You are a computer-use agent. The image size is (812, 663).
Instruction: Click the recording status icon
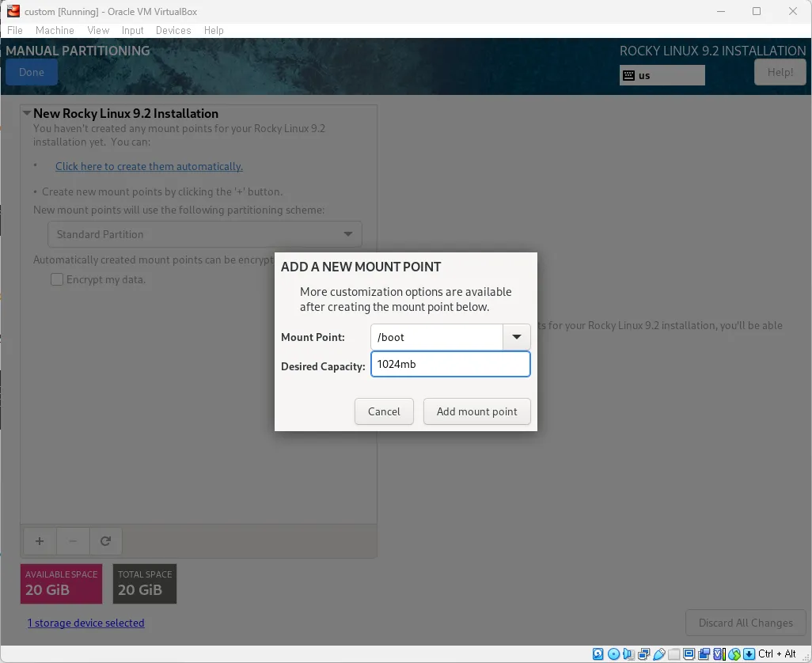pyautogui.click(x=704, y=654)
